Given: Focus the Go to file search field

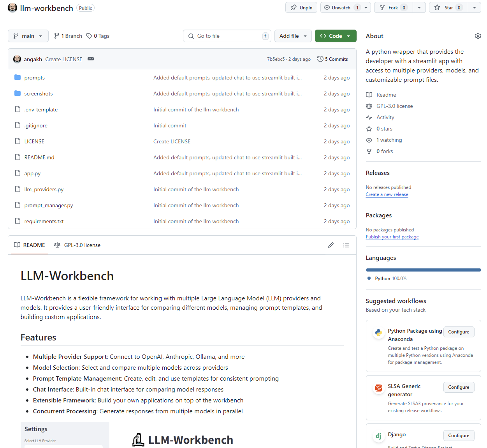Looking at the screenshot, I should click(227, 36).
